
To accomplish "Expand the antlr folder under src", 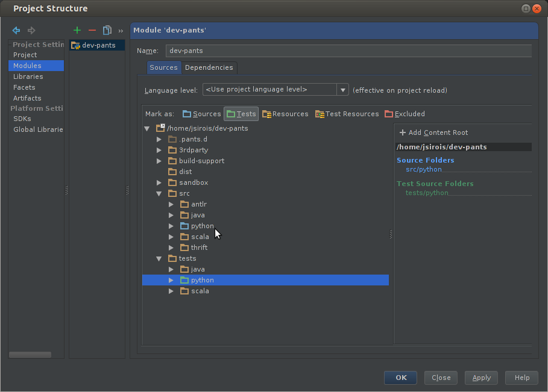I will click(171, 204).
